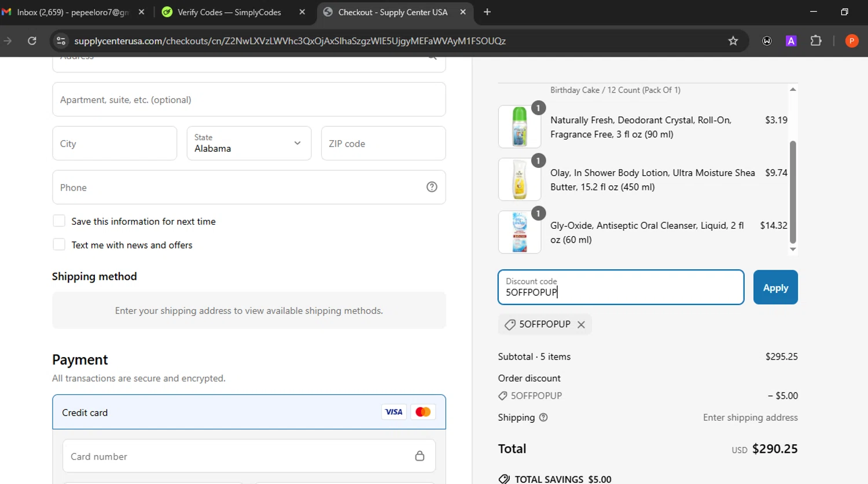868x484 pixels.
Task: Close the Verify Codes SimplyCodes tab
Action: coord(302,12)
